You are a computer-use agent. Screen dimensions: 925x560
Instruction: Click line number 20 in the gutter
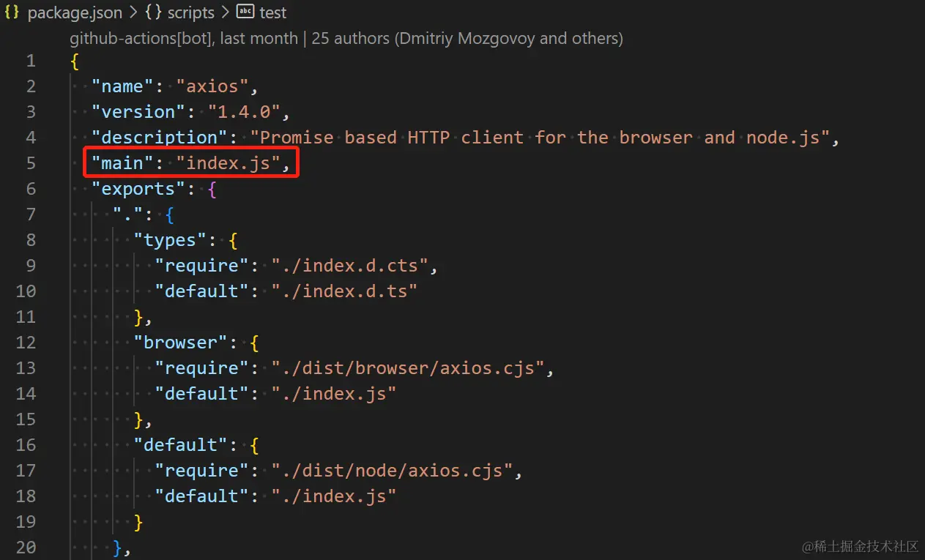26,548
